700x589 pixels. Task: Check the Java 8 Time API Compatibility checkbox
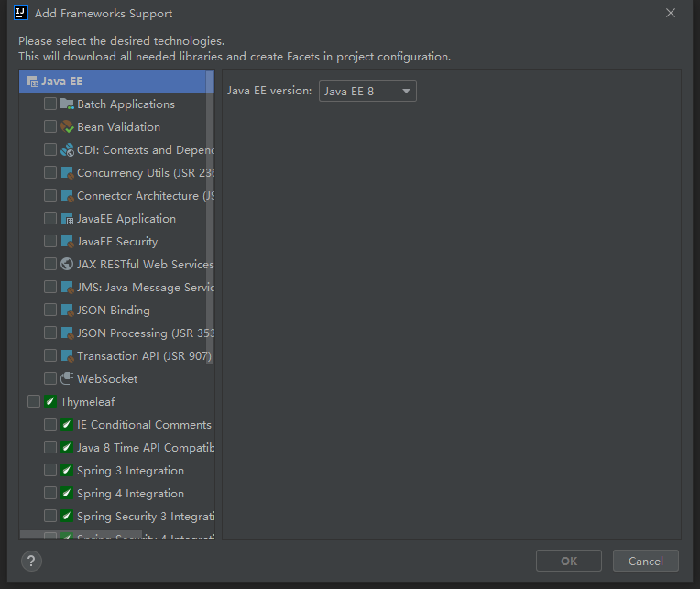[x=50, y=447]
